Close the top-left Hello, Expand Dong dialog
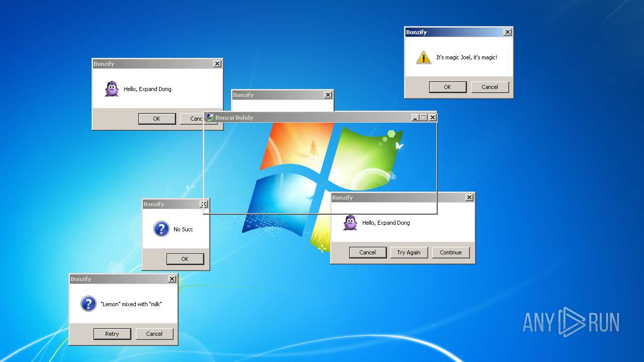Image resolution: width=644 pixels, height=362 pixels. pyautogui.click(x=217, y=64)
